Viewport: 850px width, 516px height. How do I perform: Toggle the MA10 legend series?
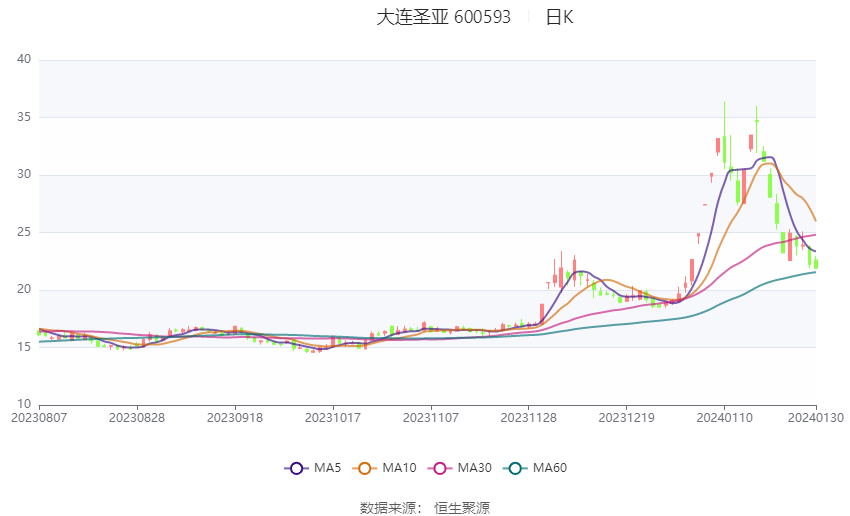tap(385, 468)
